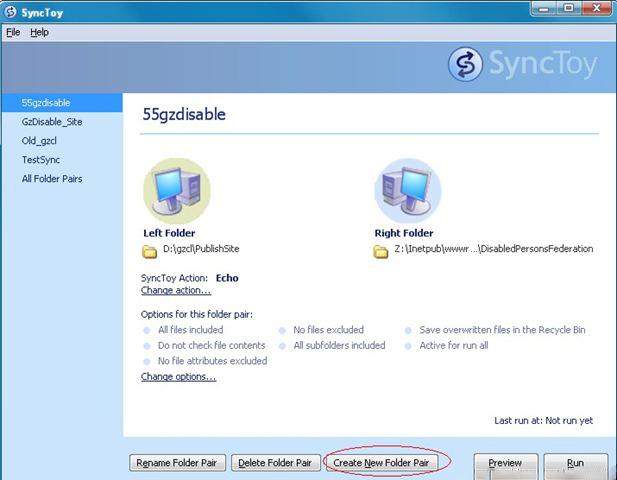Click the Left Folder computer icon

click(177, 191)
